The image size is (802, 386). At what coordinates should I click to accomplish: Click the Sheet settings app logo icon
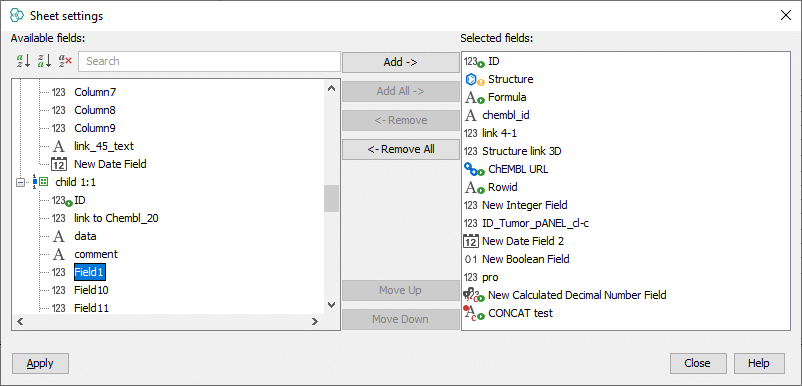coord(17,16)
